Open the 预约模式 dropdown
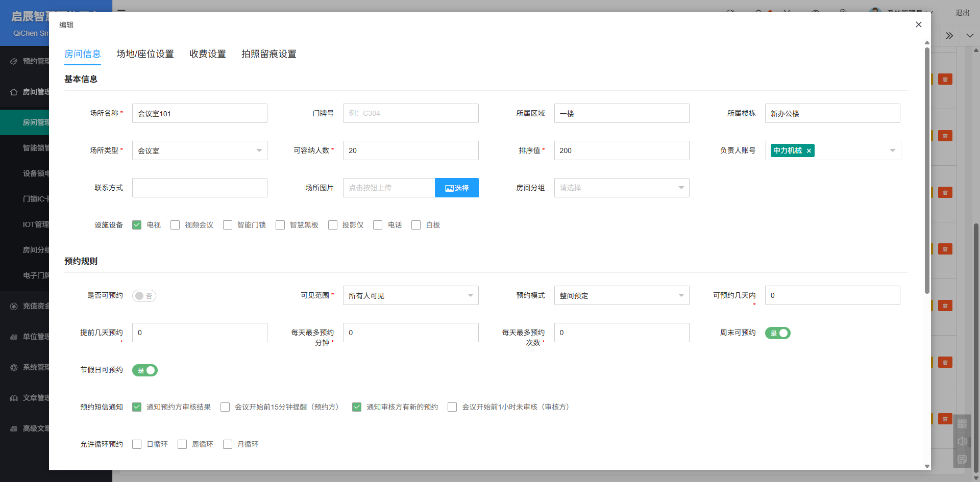 pos(621,295)
